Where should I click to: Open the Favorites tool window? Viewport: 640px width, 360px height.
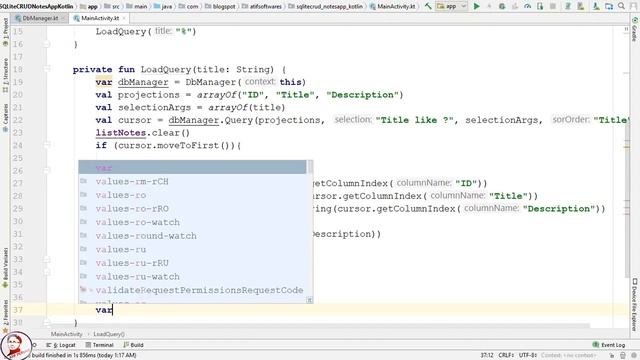(5, 316)
